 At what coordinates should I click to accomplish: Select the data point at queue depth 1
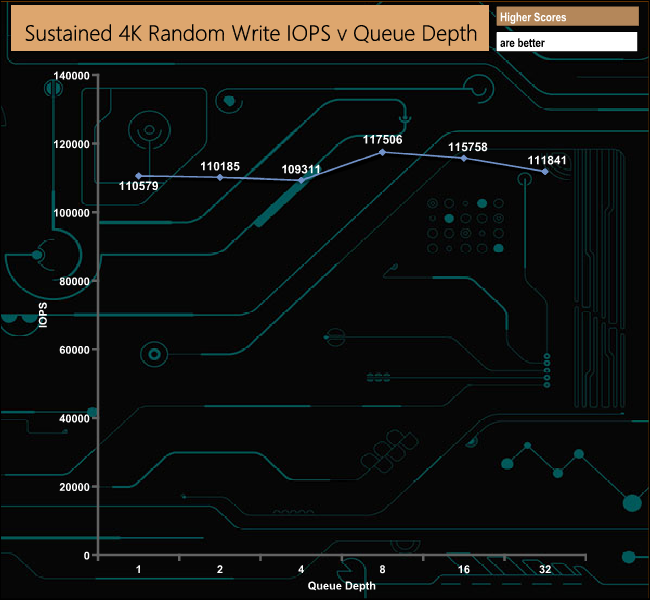(138, 176)
